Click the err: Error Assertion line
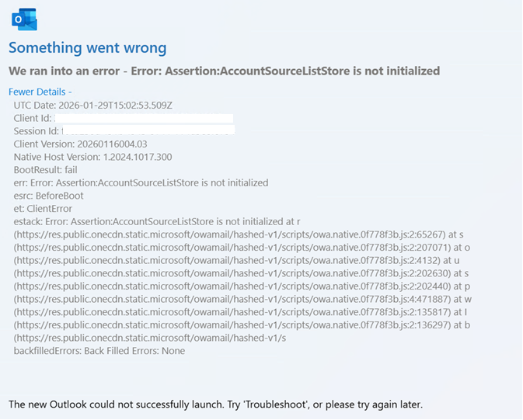The image size is (523, 420). pos(141,183)
